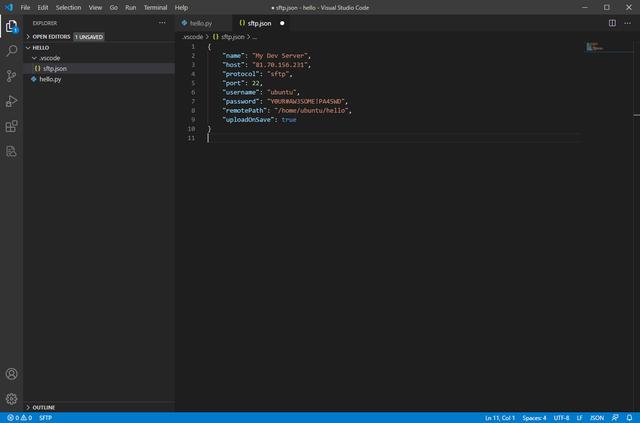Open the Selection menu
The image size is (640, 423).
pyautogui.click(x=69, y=7)
